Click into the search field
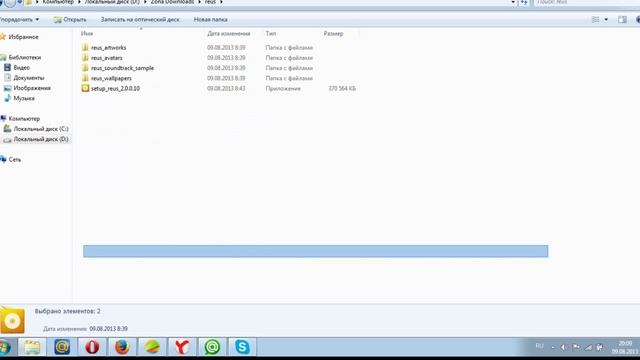 pos(586,2)
